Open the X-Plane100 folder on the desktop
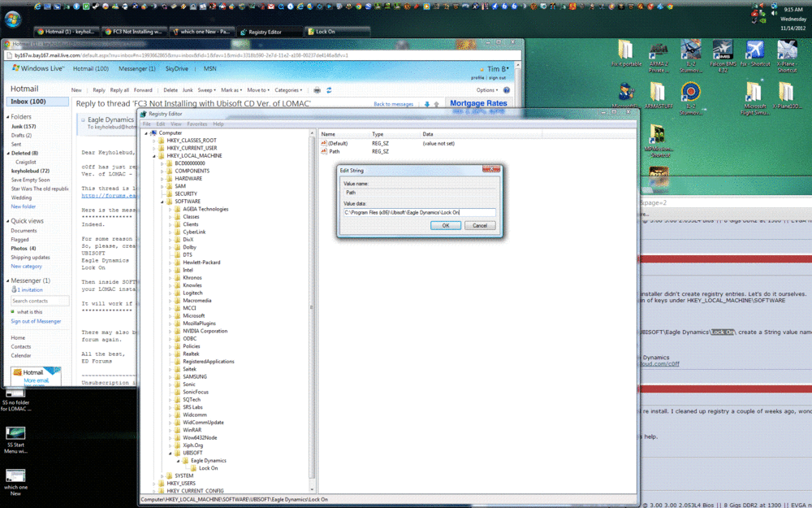This screenshot has width=812, height=508. [787, 92]
